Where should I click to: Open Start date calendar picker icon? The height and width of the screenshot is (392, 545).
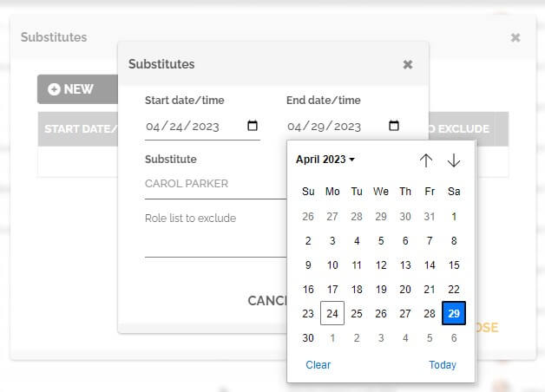(253, 126)
